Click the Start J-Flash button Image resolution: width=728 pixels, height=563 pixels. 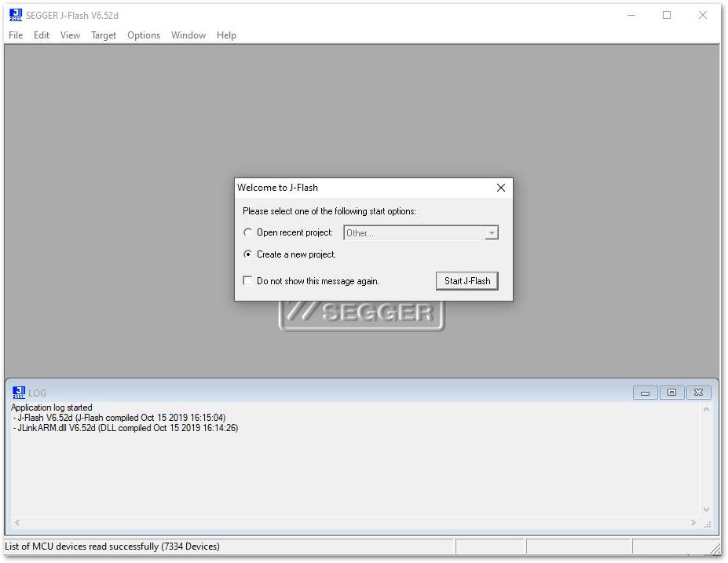tap(467, 281)
